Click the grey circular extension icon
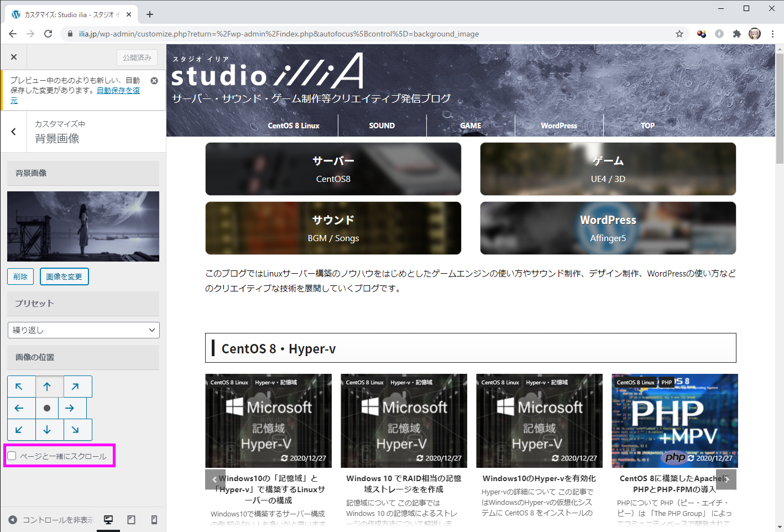Viewport: 784px width, 532px height. pos(719,34)
